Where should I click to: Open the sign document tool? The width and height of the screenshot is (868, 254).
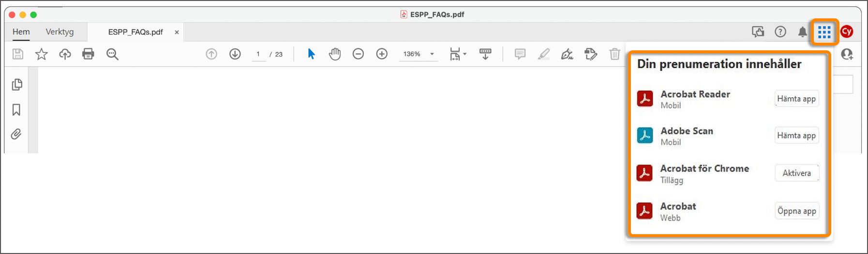click(x=567, y=54)
